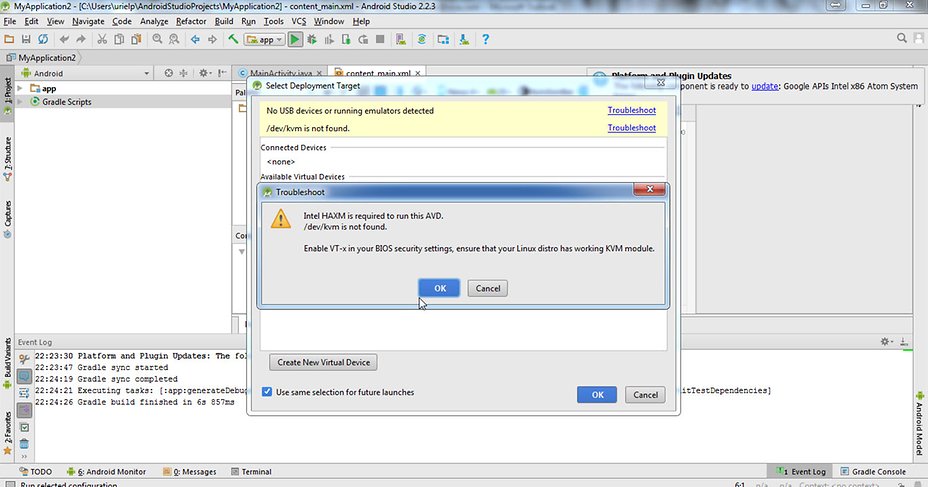Viewport: 928px width, 487px height.
Task: Navigate Forward with right arrow icon
Action: tap(212, 39)
